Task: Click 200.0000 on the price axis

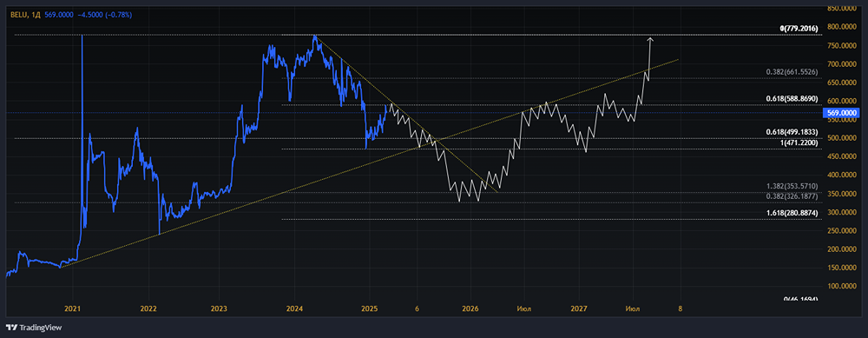Action: click(x=843, y=249)
